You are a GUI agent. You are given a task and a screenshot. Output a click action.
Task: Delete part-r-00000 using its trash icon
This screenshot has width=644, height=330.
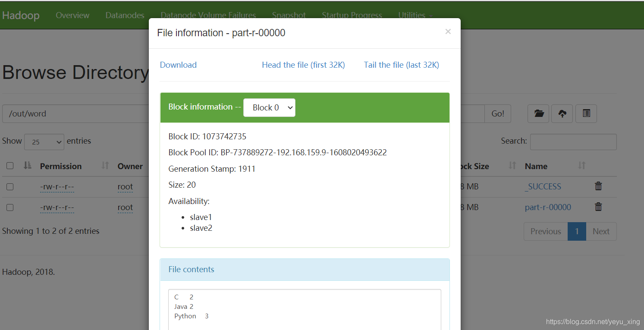coord(598,207)
